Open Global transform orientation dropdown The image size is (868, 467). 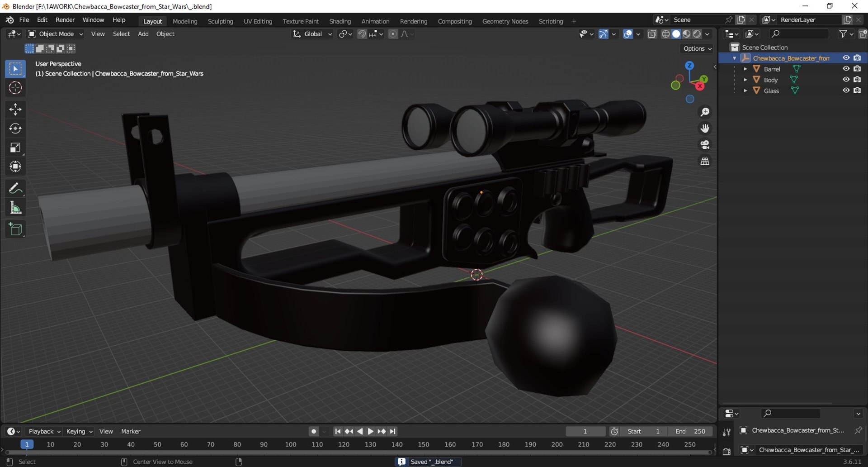point(312,34)
